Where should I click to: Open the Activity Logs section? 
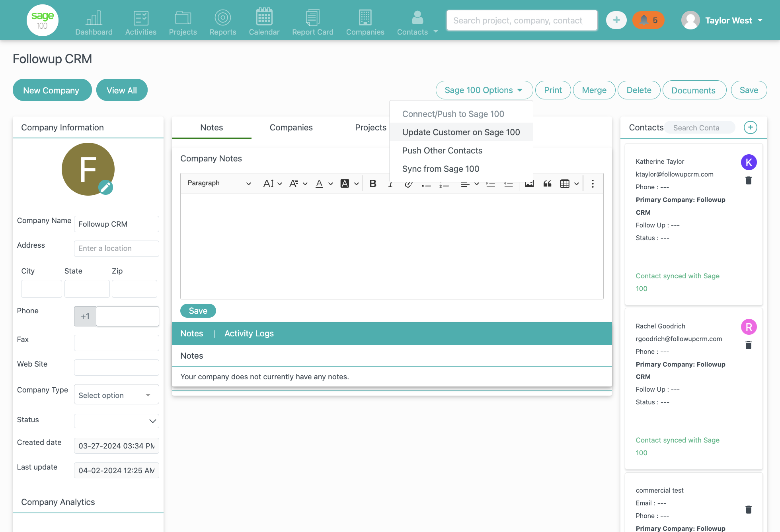pyautogui.click(x=249, y=334)
